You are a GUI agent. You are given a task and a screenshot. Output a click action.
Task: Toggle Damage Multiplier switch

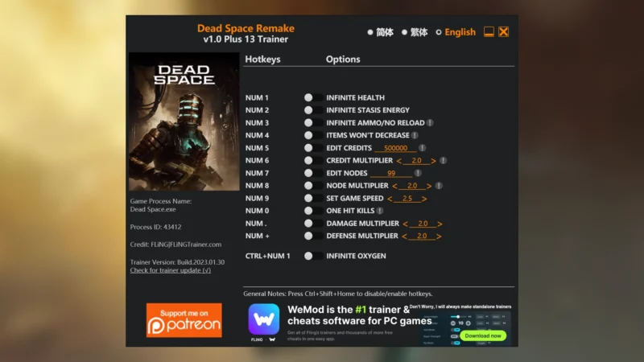(x=313, y=224)
